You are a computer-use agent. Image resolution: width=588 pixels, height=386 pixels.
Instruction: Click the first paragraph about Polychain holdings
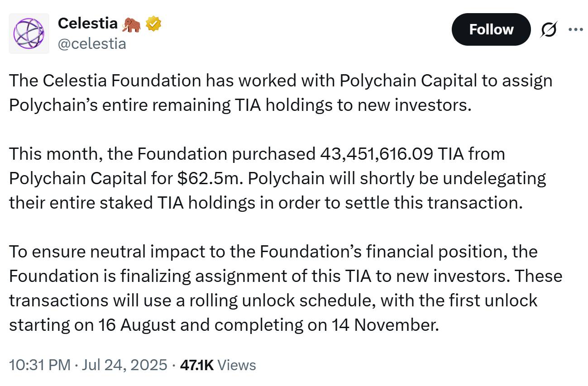[281, 93]
